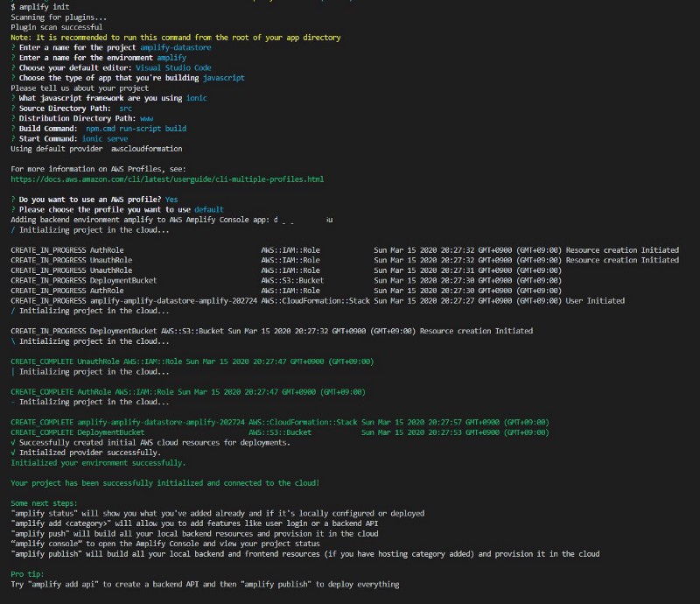The image size is (700, 604).
Task: Click the "Pro tip:" heading
Action: pos(27,574)
